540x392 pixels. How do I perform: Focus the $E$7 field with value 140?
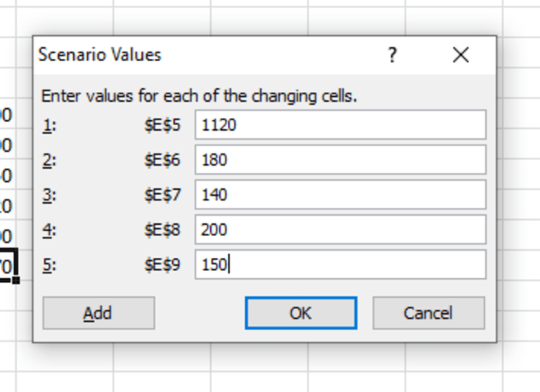(340, 195)
